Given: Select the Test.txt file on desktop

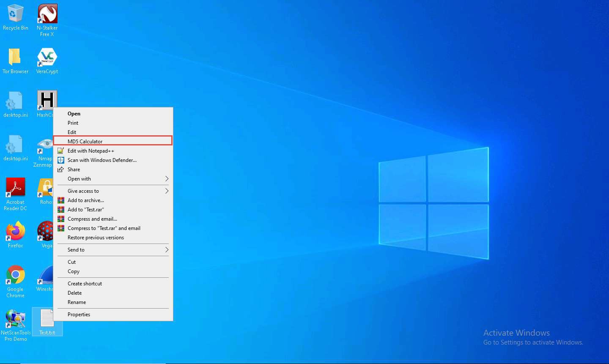Looking at the screenshot, I should tap(47, 320).
